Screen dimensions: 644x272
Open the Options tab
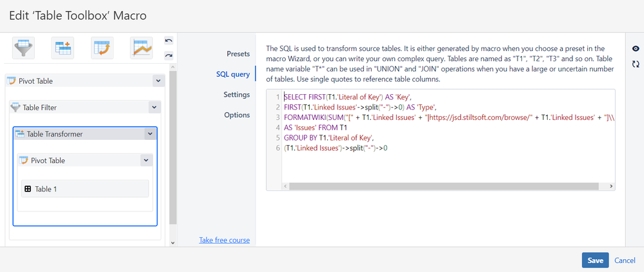click(x=237, y=115)
